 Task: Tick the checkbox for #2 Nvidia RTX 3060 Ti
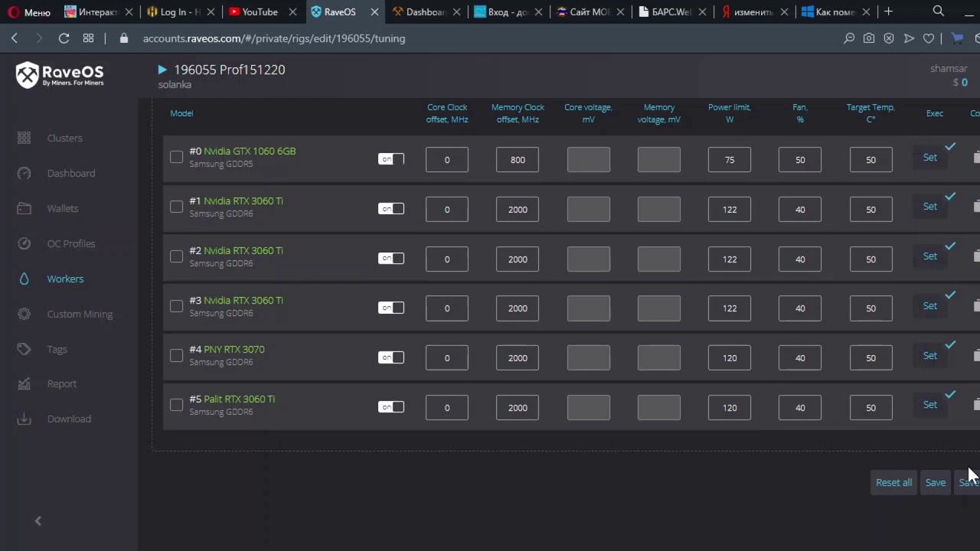(177, 256)
